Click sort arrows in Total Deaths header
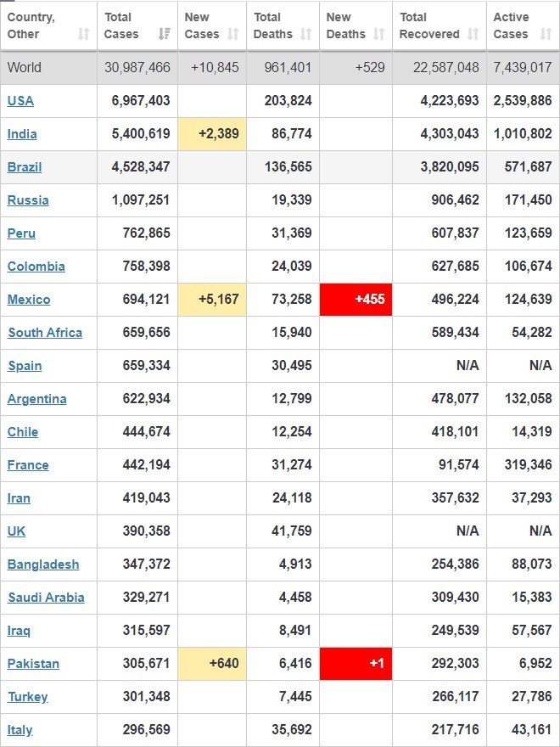The image size is (560, 747). pos(307,34)
